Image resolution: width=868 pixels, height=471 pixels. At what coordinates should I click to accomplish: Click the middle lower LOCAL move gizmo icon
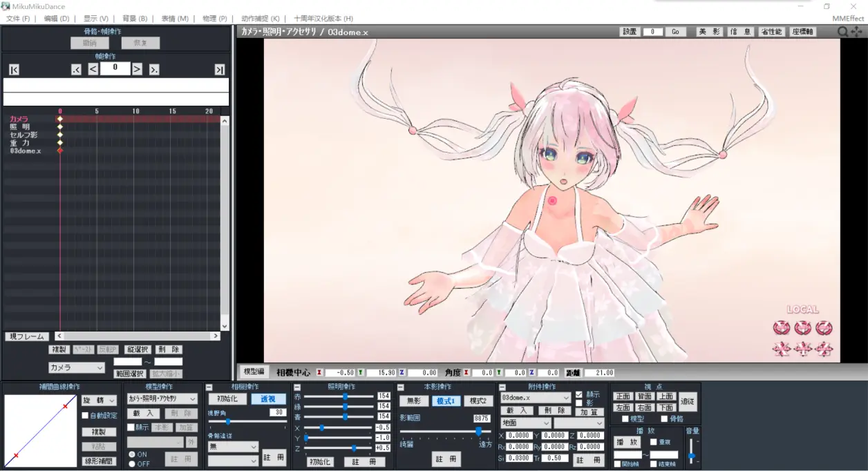802,349
